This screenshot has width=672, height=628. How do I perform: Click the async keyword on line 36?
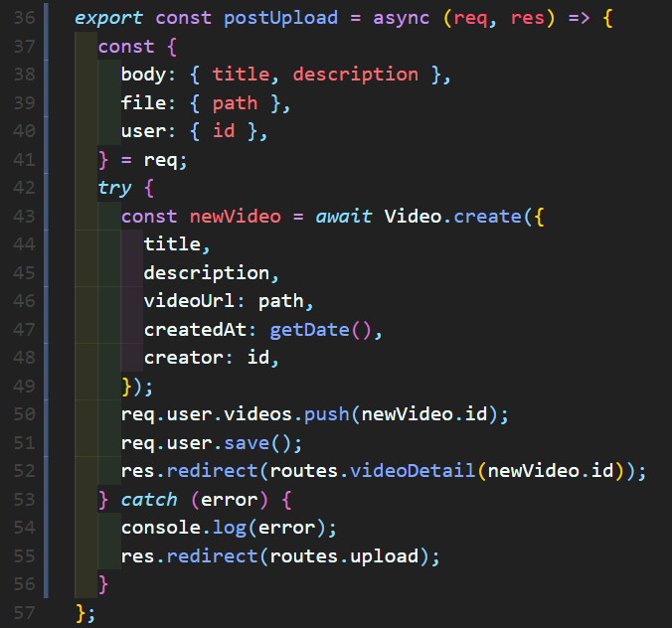point(401,18)
